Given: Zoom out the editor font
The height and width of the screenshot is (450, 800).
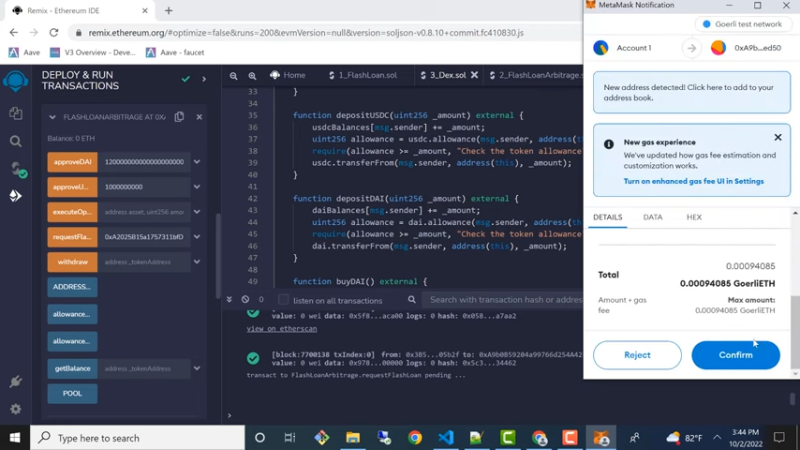Looking at the screenshot, I should 233,76.
